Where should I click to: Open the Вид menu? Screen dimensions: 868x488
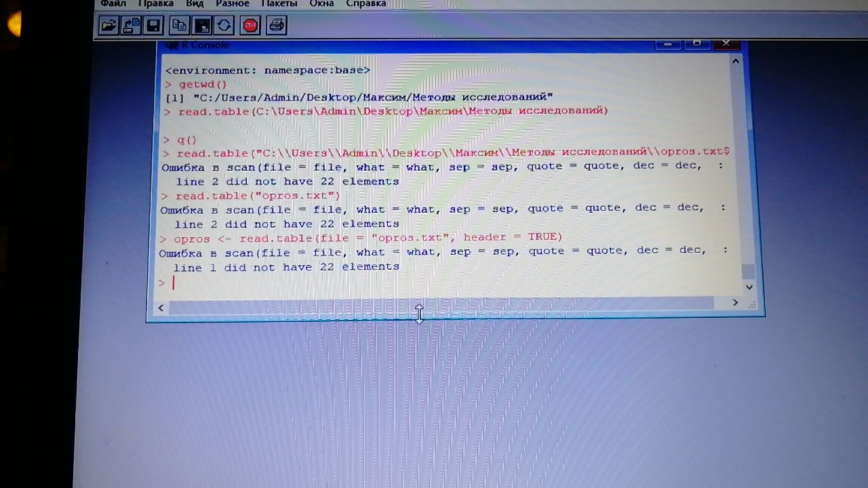(x=195, y=3)
